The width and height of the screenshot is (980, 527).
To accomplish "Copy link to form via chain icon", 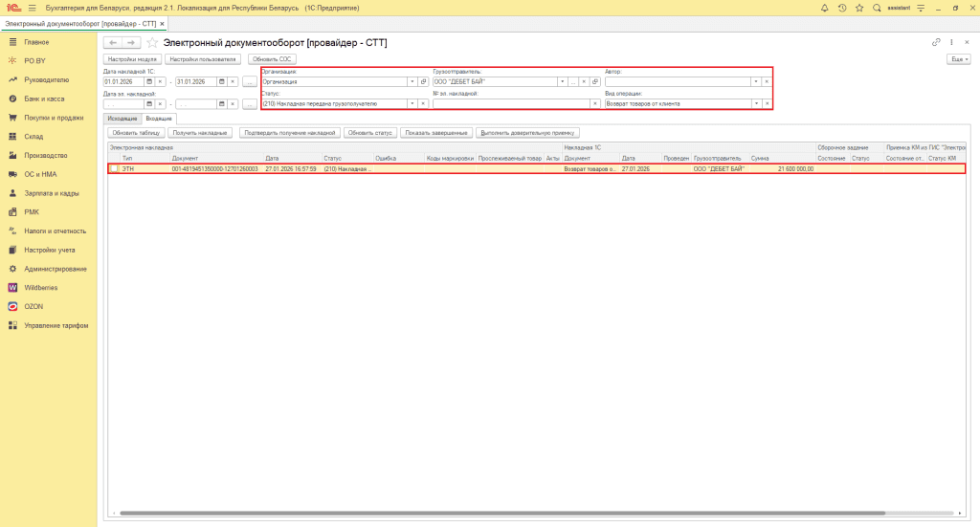I will [936, 42].
